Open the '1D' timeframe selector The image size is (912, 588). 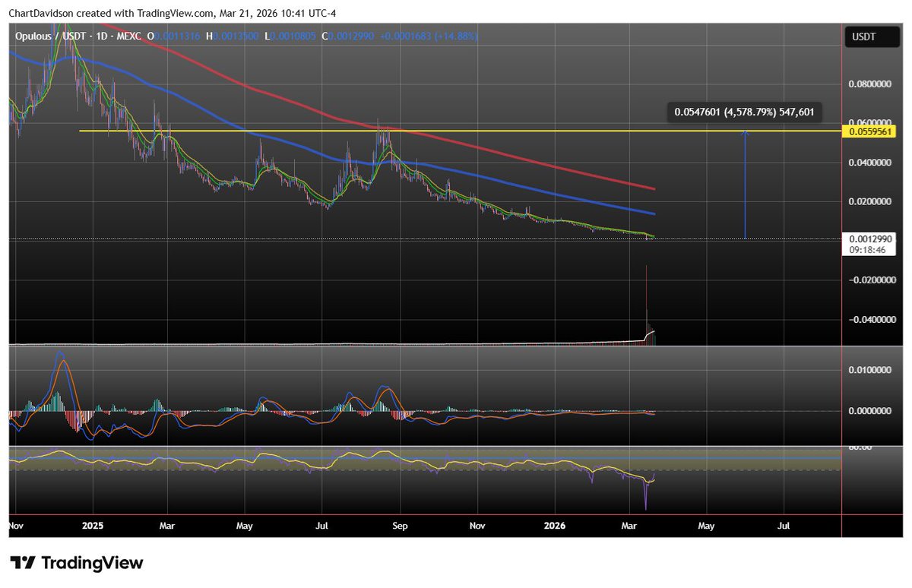point(100,36)
